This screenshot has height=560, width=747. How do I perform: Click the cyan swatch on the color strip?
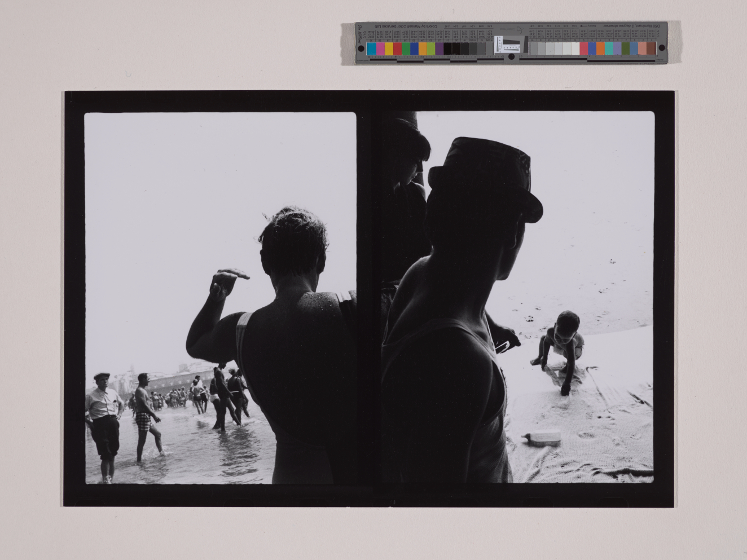(372, 49)
